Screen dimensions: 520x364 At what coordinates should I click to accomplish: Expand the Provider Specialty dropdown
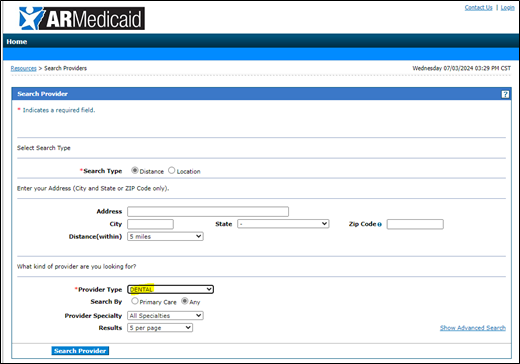click(165, 316)
